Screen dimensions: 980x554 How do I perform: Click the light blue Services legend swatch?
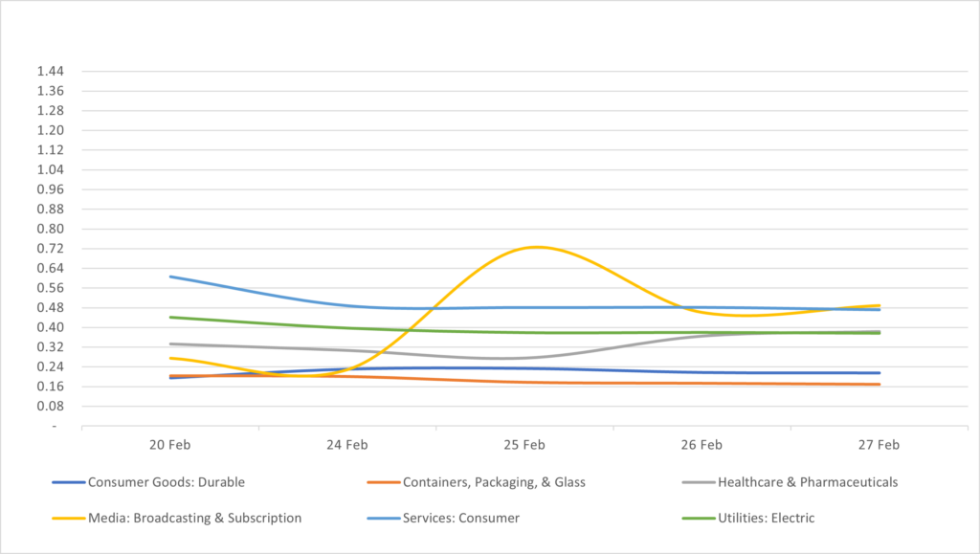coord(383,518)
